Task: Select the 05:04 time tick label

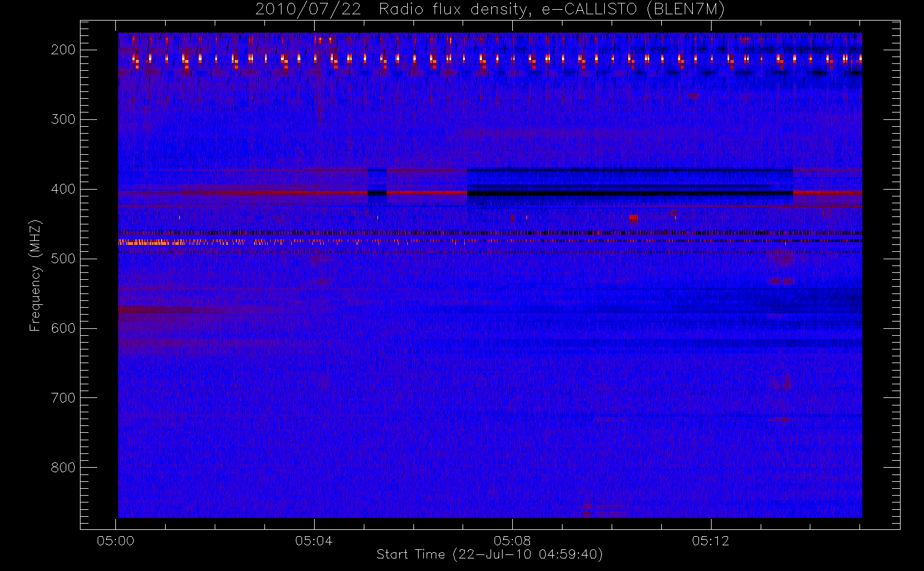Action: click(314, 541)
